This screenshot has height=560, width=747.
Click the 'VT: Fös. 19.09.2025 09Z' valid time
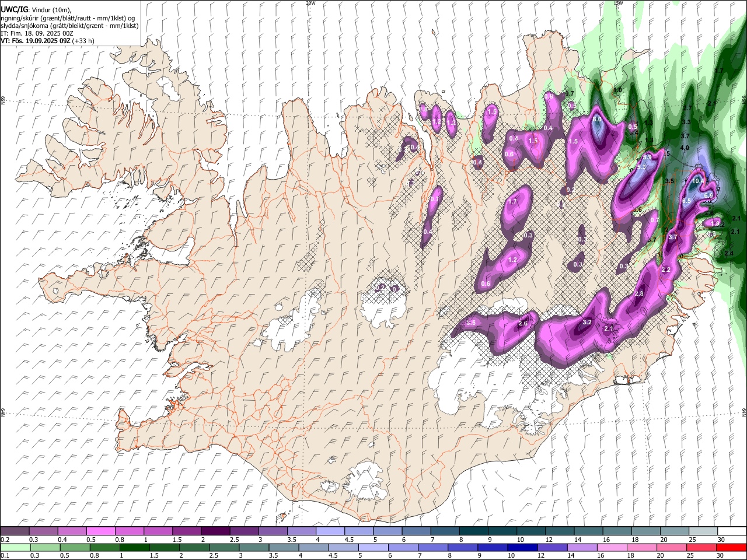click(36, 41)
